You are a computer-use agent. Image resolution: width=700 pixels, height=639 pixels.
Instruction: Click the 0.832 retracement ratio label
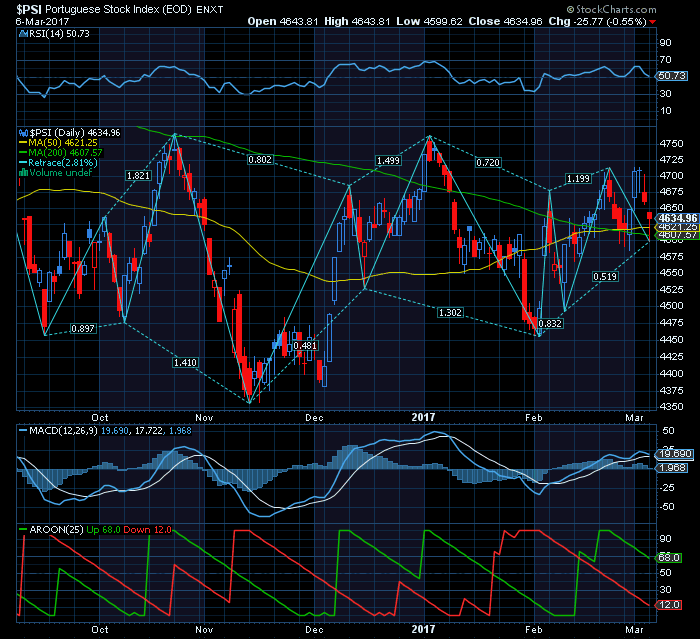pos(550,323)
